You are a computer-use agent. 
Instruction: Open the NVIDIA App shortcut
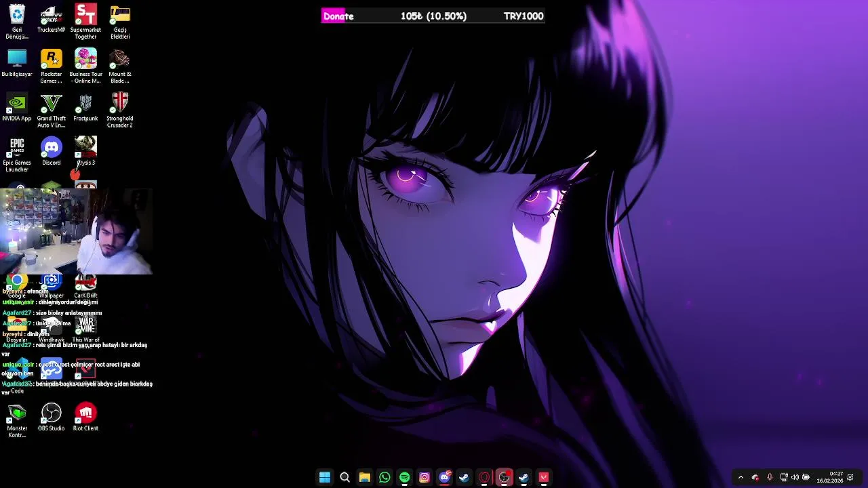pos(17,107)
